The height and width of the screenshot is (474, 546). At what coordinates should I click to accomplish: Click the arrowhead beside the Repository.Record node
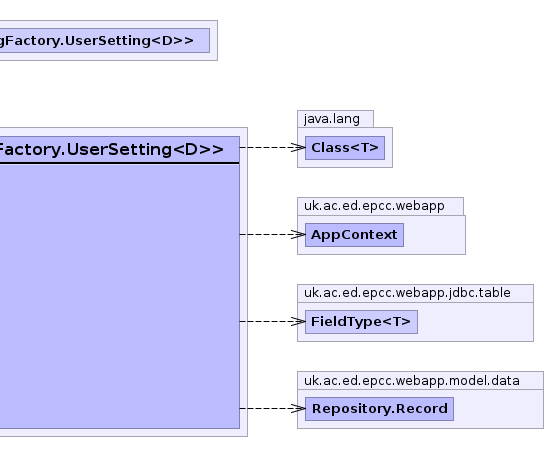299,409
